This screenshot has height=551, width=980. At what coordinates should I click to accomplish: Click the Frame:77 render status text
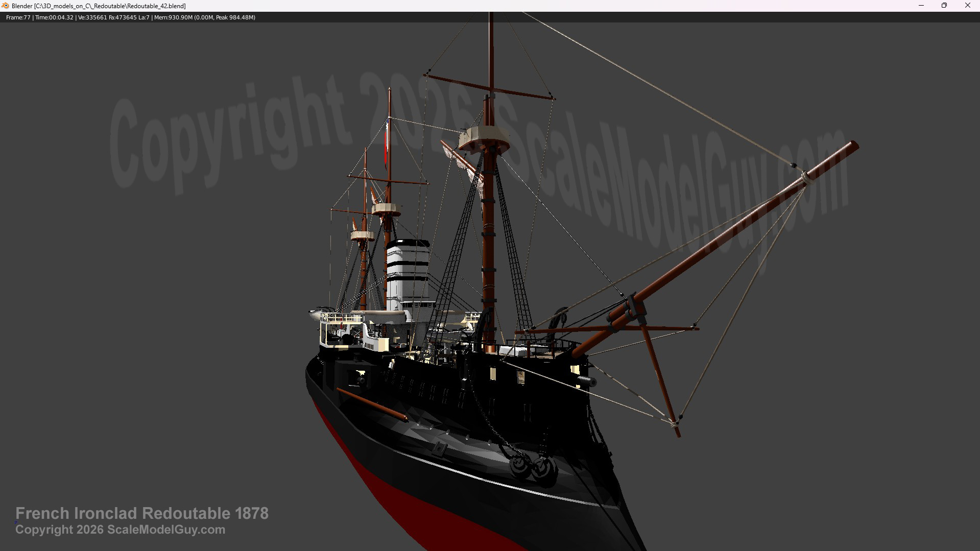coord(18,17)
